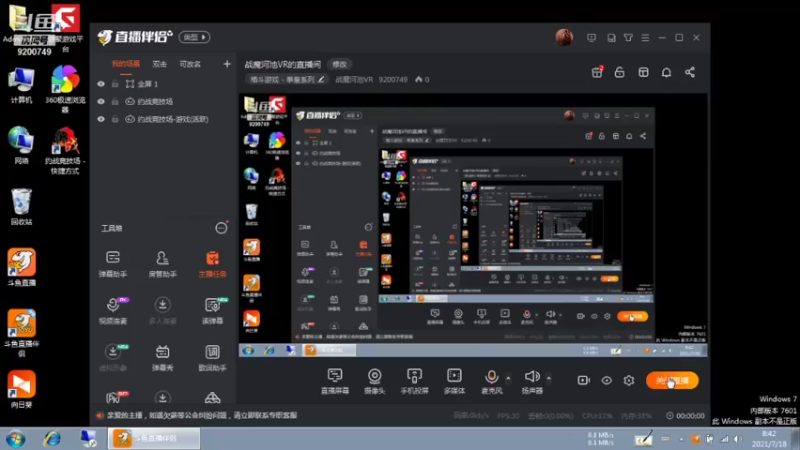The image size is (800, 450).
Task: Open the settings gear in bottom toolbar
Action: click(629, 381)
